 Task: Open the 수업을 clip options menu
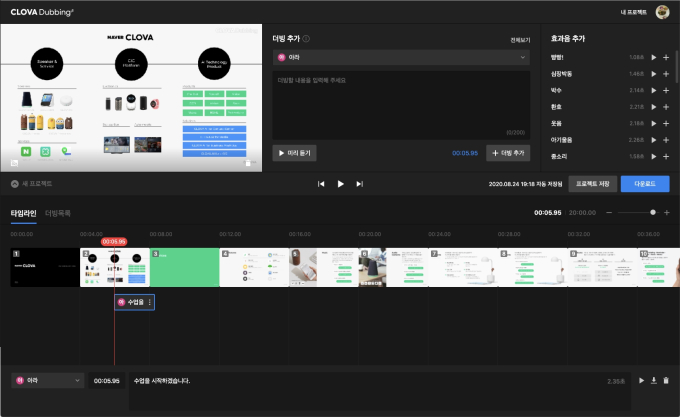[x=150, y=301]
